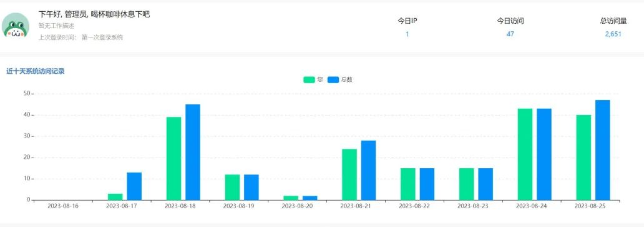Click the frog avatar image
644x227 pixels.
click(x=16, y=26)
